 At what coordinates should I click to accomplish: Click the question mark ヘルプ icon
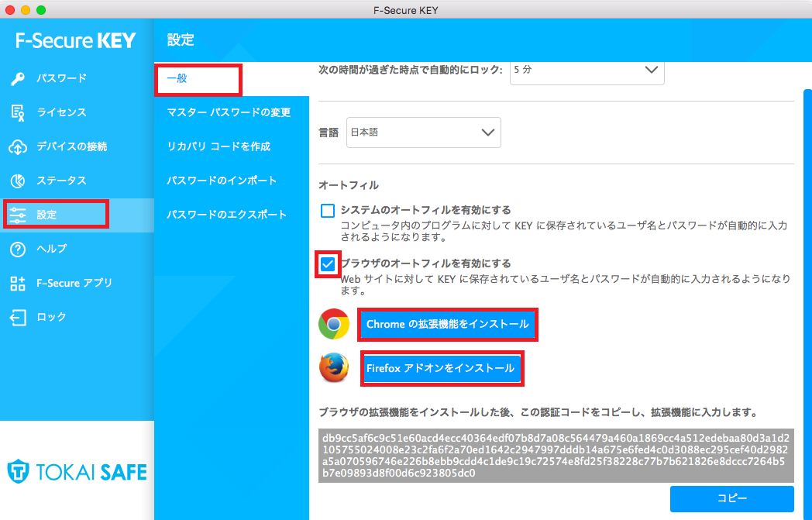pos(18,249)
